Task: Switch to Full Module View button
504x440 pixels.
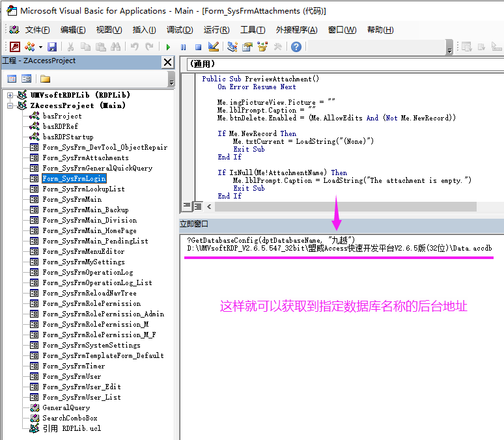Action: click(x=198, y=206)
